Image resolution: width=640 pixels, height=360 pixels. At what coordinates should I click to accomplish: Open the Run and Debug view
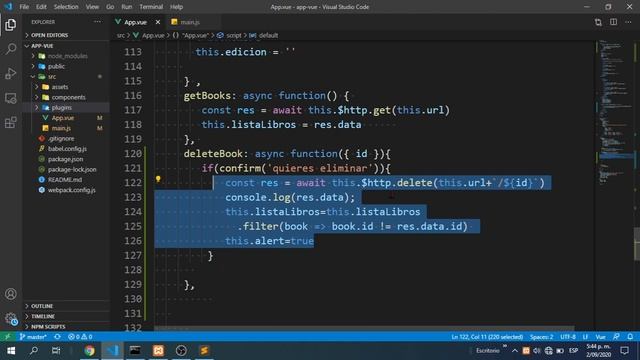click(11, 73)
